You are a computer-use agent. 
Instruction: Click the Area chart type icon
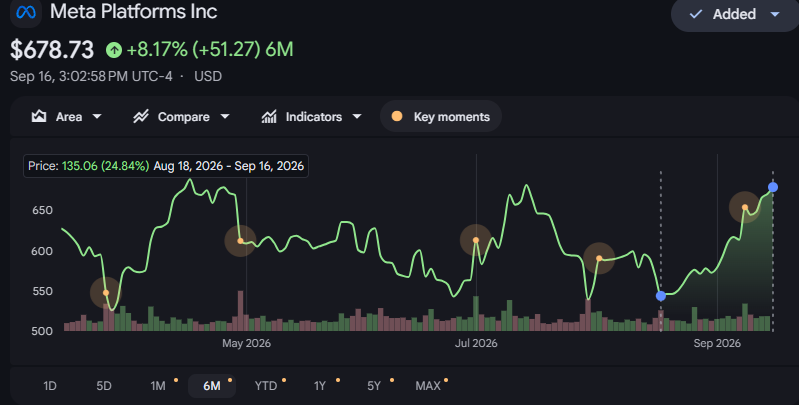pyautogui.click(x=39, y=117)
